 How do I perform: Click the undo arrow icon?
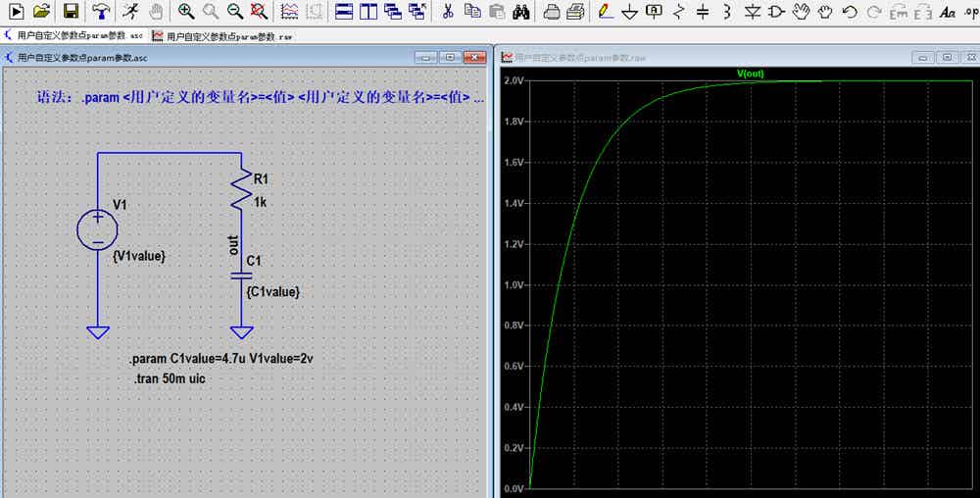click(x=849, y=11)
